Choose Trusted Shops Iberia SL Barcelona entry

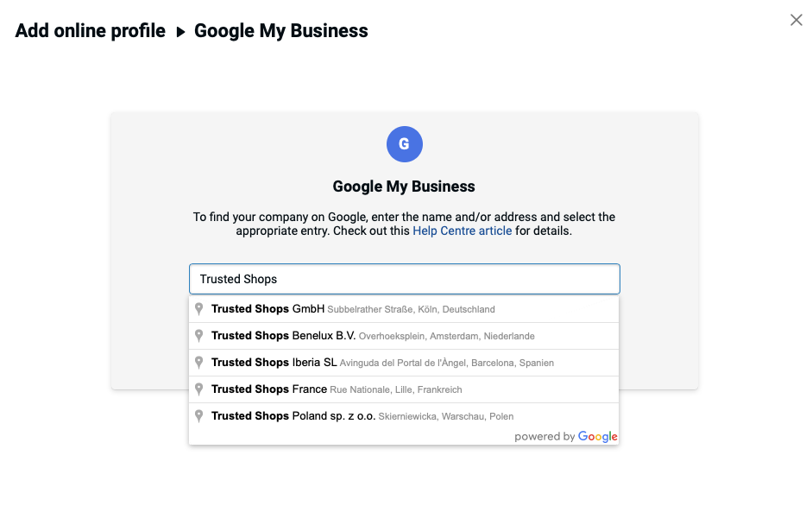pos(404,363)
